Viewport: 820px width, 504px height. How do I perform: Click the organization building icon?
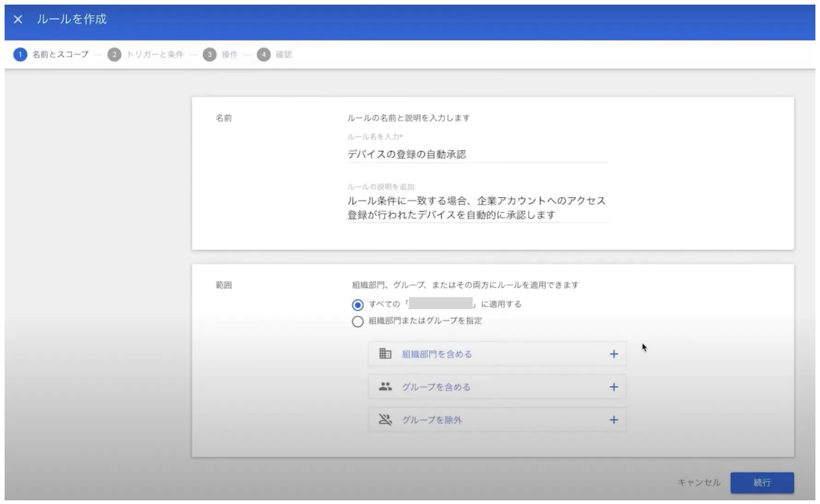pos(385,354)
